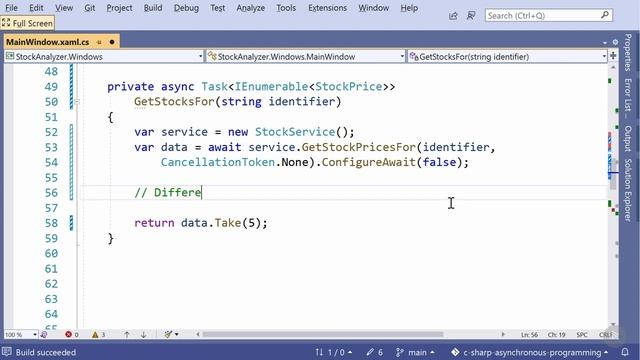
Task: Open the Edit menu
Action: [36, 8]
